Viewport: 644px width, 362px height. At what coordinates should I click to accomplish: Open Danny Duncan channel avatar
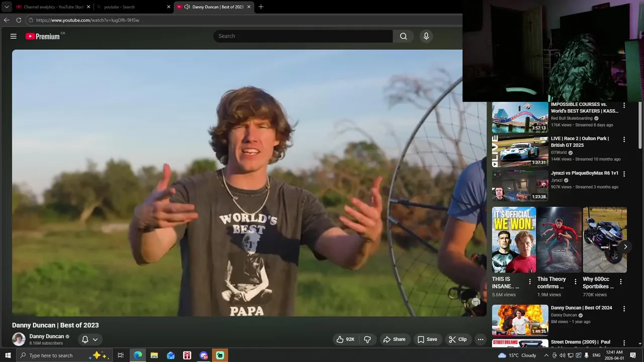pyautogui.click(x=19, y=339)
